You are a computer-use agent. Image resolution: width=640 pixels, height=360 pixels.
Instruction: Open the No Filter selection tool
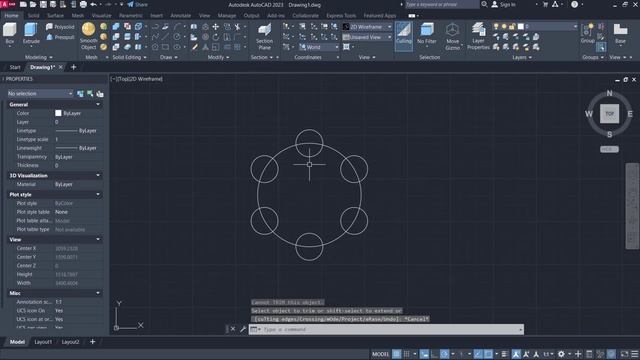[427, 34]
